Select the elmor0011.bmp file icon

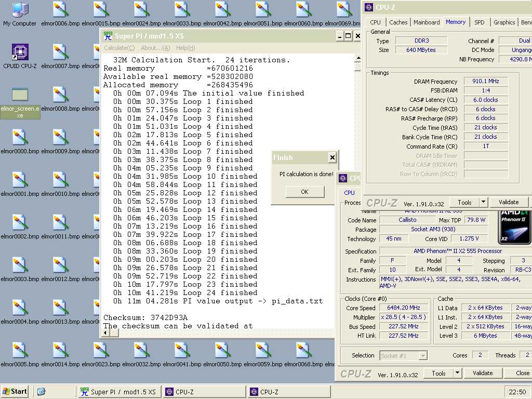60,227
